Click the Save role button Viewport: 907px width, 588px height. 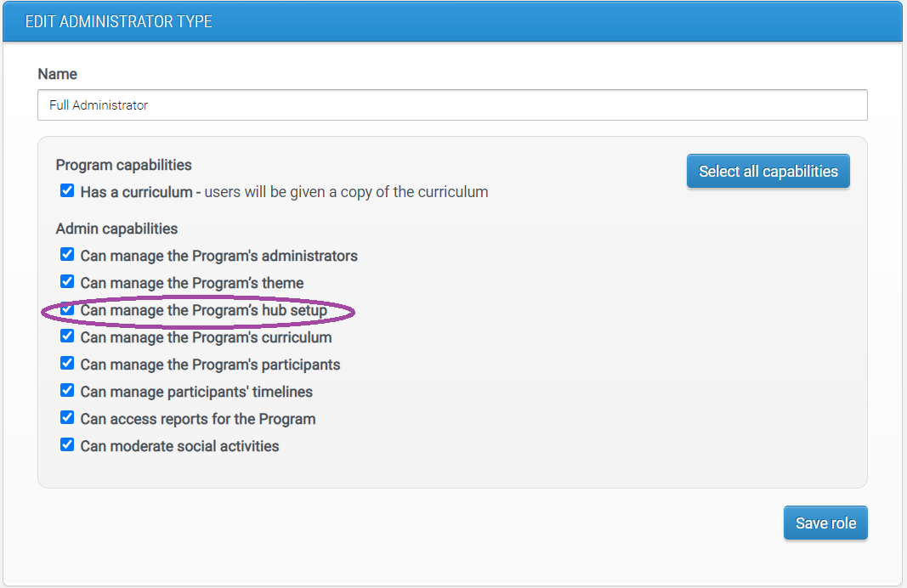pos(825,523)
